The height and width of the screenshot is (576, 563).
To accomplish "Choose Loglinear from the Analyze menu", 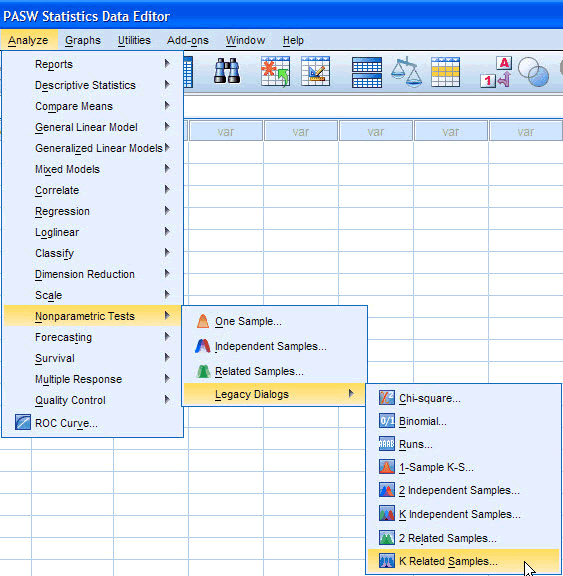I will point(92,232).
